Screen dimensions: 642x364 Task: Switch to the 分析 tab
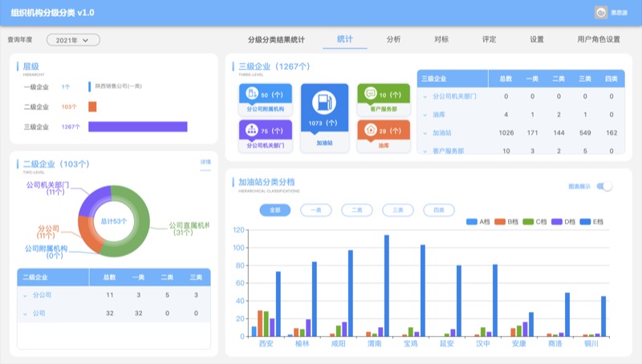pos(393,39)
